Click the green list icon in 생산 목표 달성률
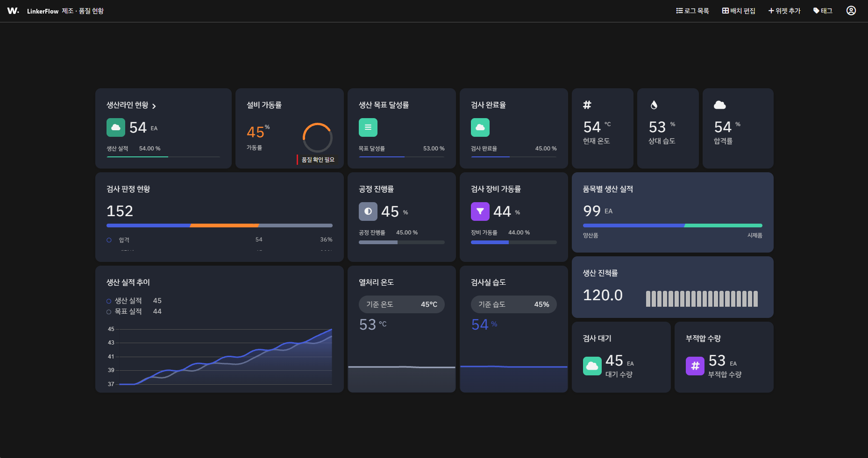 368,127
